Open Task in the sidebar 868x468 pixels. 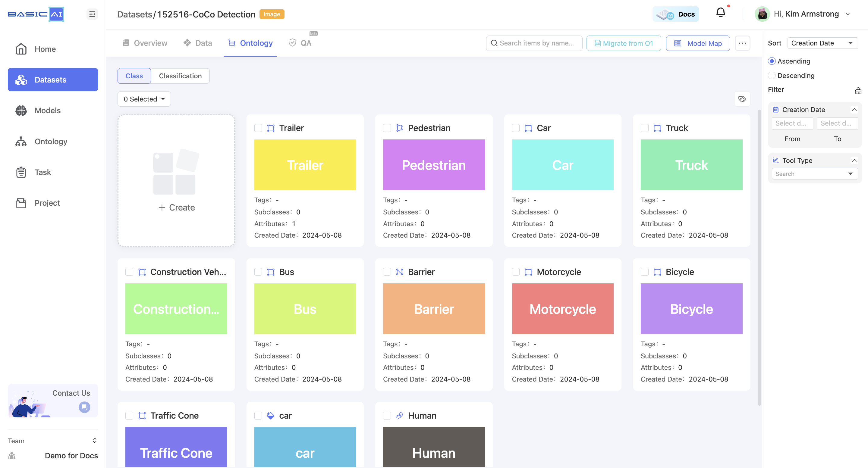(53, 172)
